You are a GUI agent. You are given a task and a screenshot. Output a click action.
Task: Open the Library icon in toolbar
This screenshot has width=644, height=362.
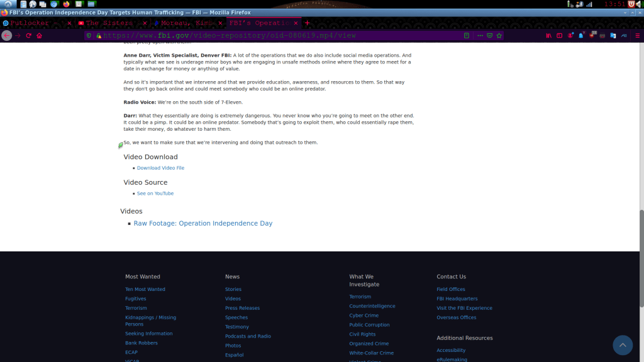(x=548, y=36)
